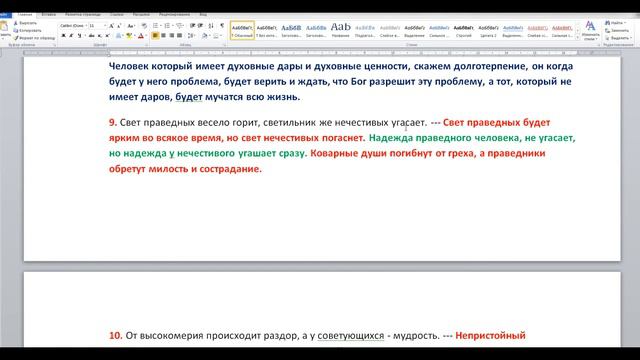Click the Decrease Indent icon
640x360 pixels.
(x=192, y=26)
